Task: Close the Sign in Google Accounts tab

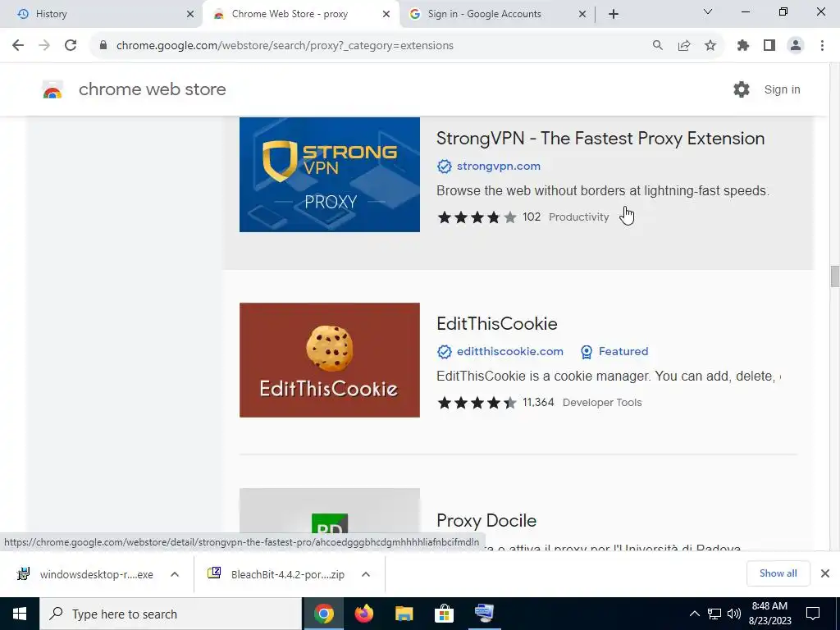Action: [x=582, y=14]
